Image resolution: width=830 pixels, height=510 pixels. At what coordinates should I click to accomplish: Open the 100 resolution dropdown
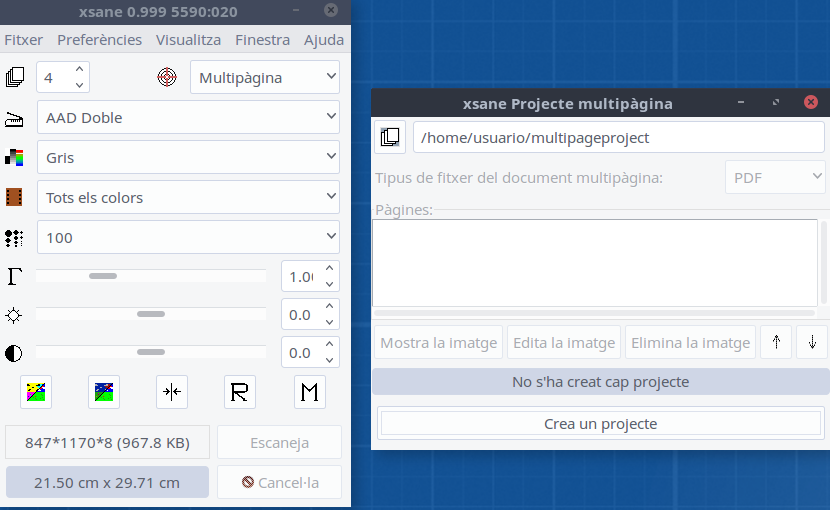[188, 237]
